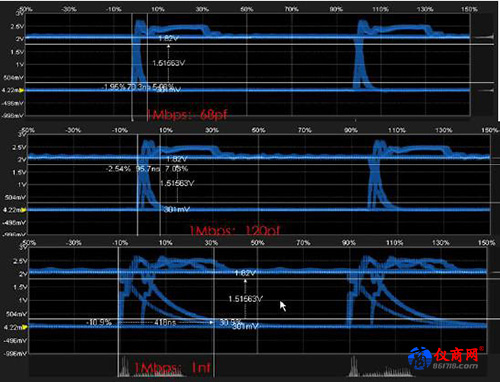
Task: Click the yellow ground marker on top waveform
Action: (22, 90)
